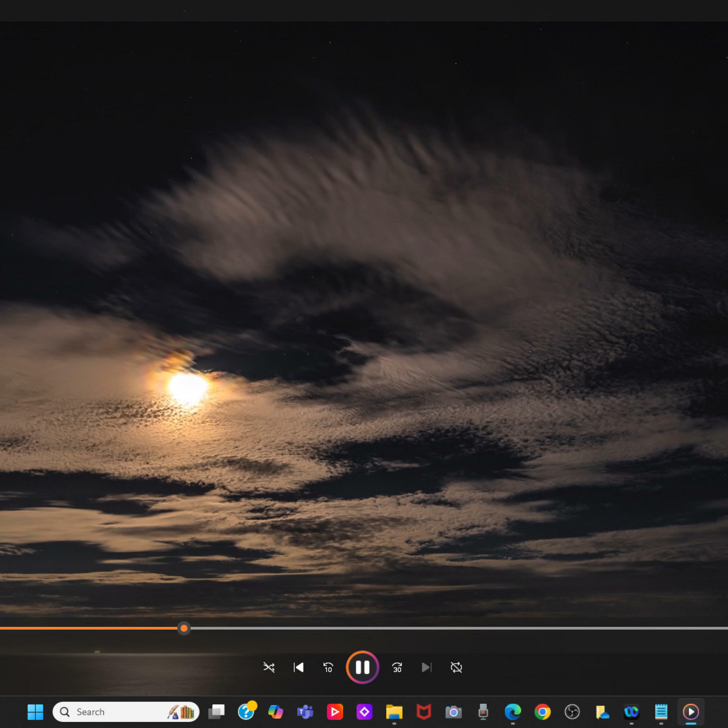Go to the previous track

click(298, 667)
